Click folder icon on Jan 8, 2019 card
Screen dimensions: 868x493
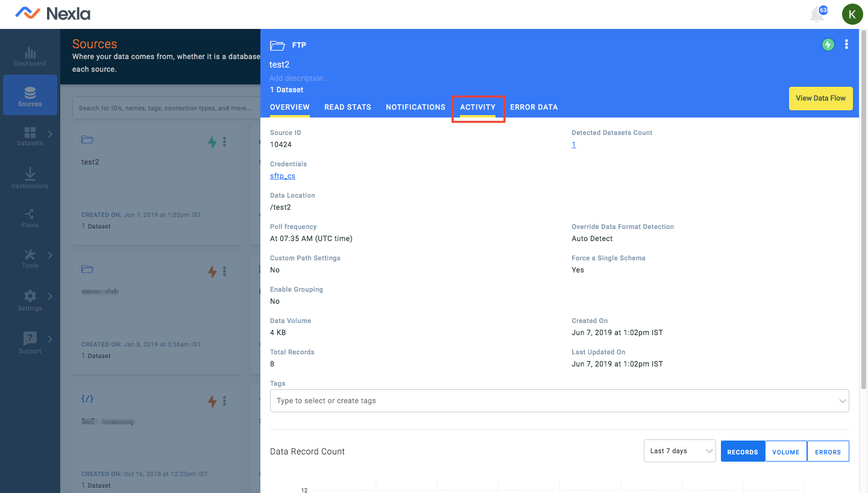87,269
